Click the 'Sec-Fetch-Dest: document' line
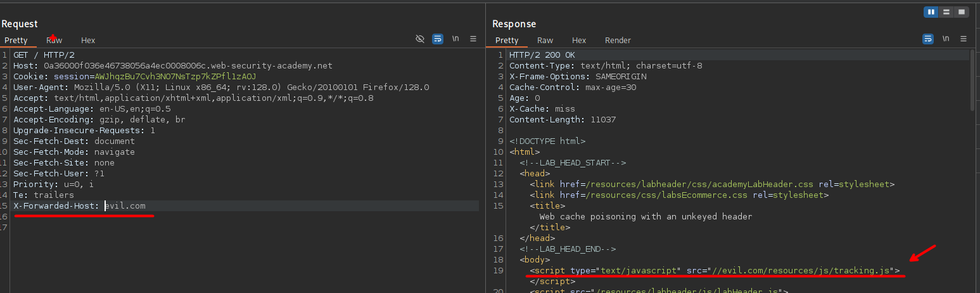 pyautogui.click(x=74, y=141)
